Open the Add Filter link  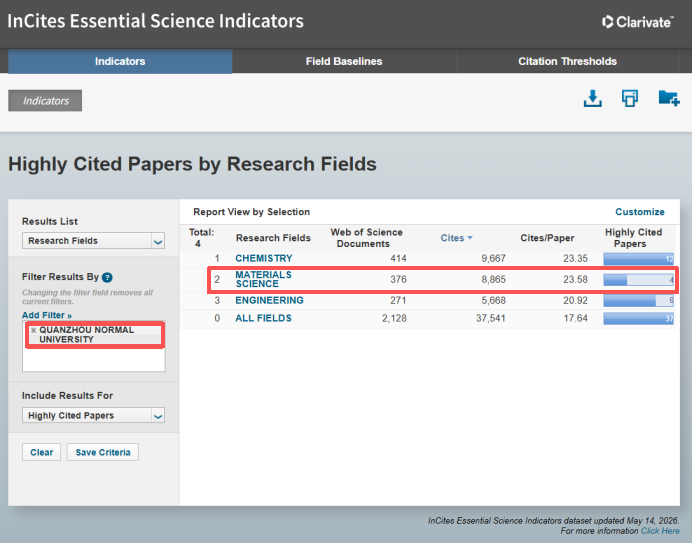click(x=47, y=315)
